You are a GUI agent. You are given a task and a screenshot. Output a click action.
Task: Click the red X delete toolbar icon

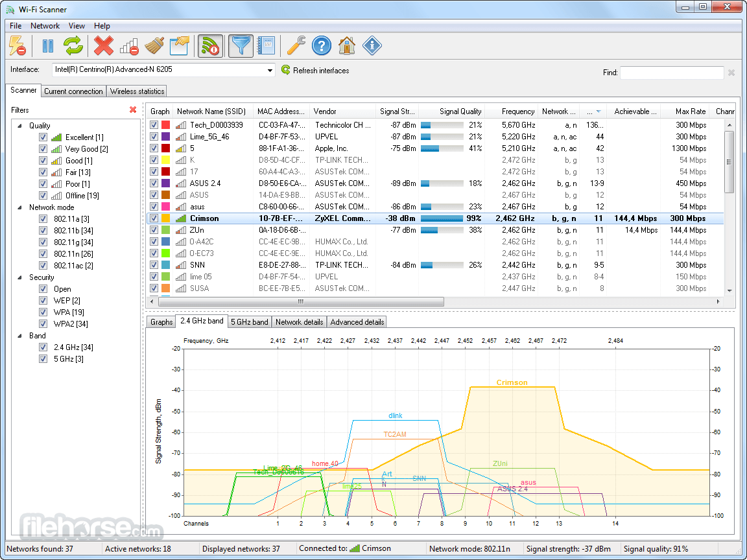[x=103, y=46]
